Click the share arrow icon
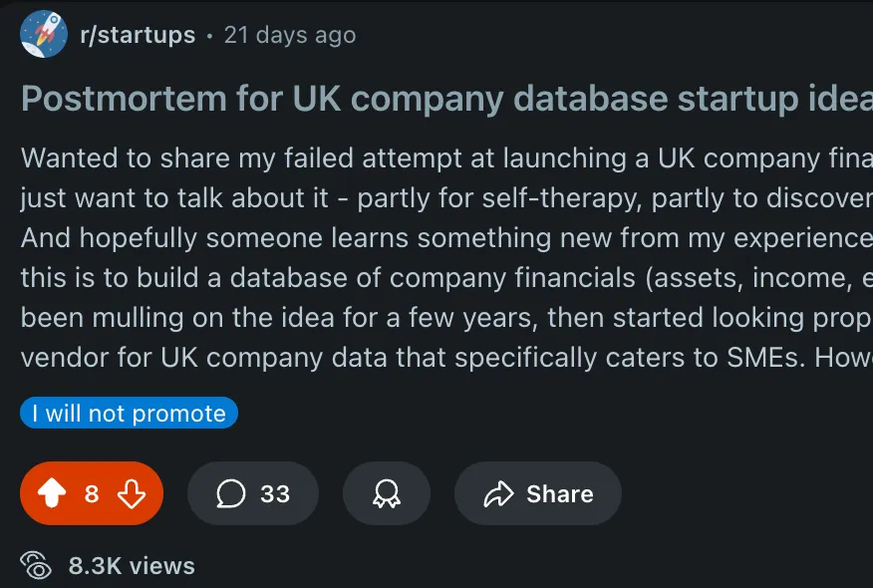 [x=497, y=494]
